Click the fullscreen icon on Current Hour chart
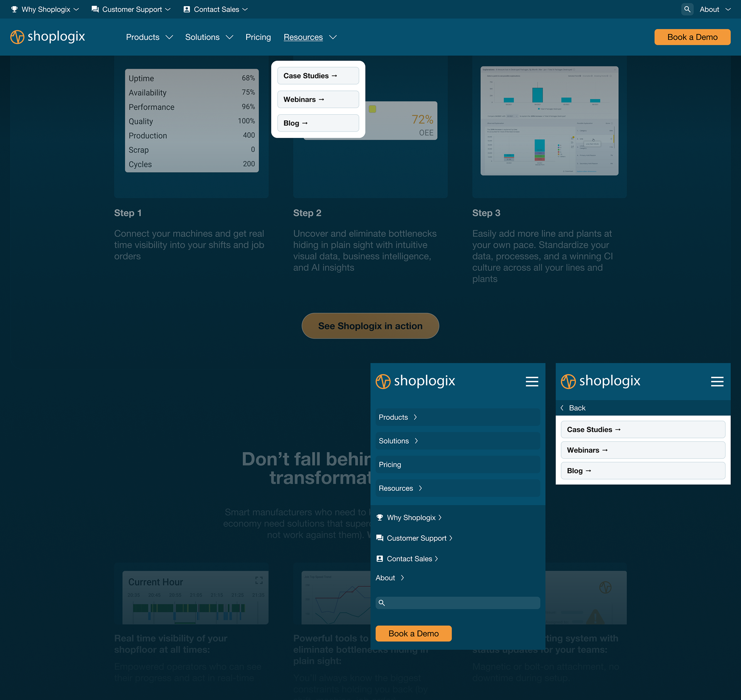 pyautogui.click(x=259, y=580)
